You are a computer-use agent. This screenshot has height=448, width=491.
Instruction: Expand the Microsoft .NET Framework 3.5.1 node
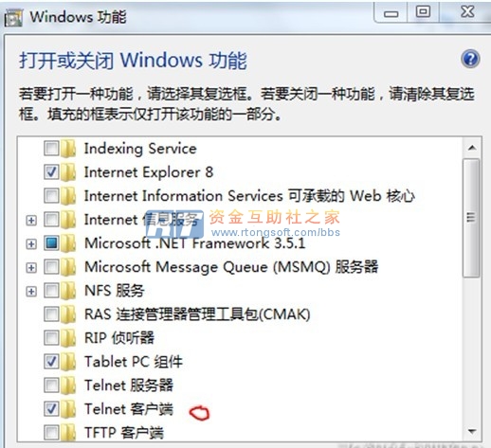(31, 243)
